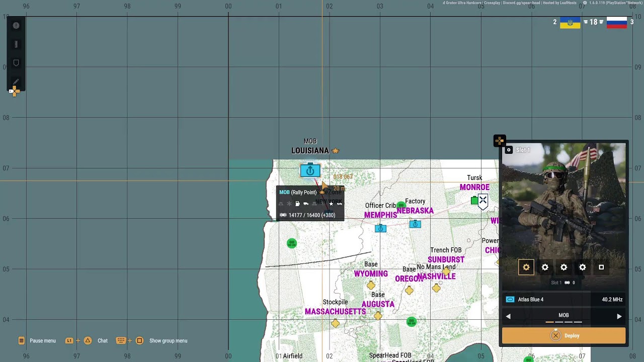Open the objectives exclamation icon in map toolbar
The image size is (644, 362).
(16, 26)
